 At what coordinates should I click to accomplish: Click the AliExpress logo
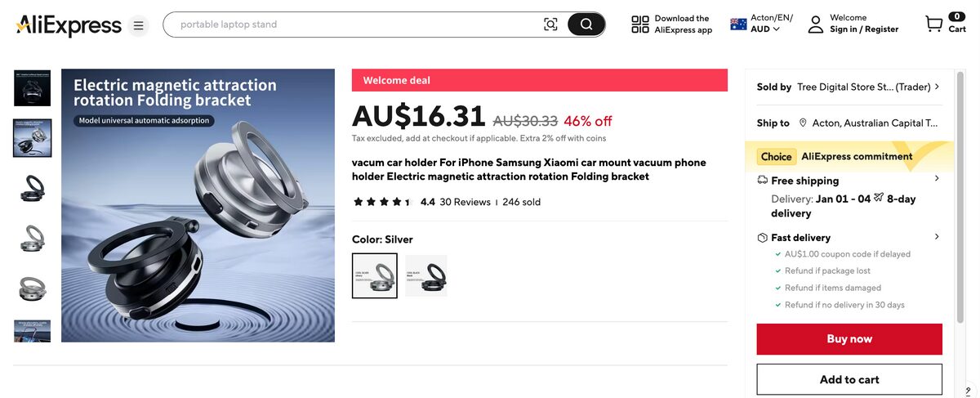tap(69, 25)
